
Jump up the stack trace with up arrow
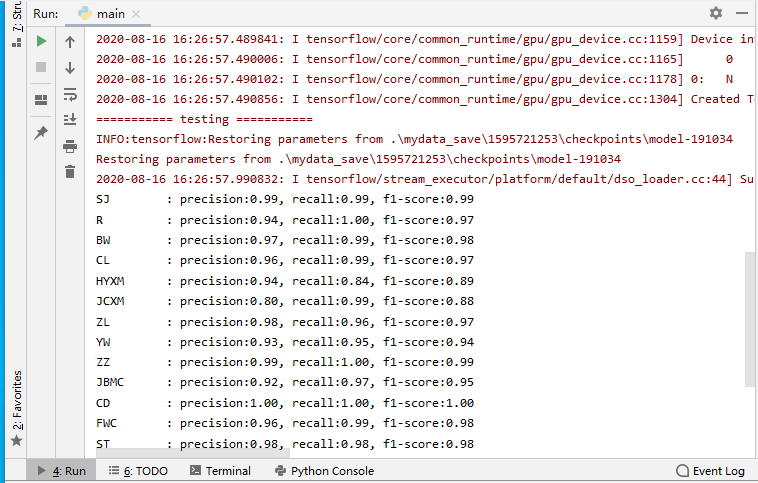[x=70, y=42]
